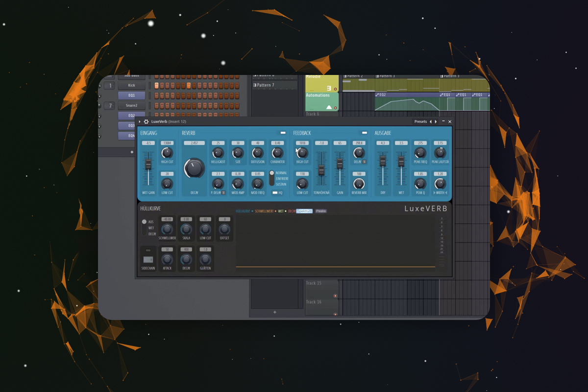Open the SIDECHAIN source selector
Viewport: 588px width, 392px height.
tap(148, 260)
